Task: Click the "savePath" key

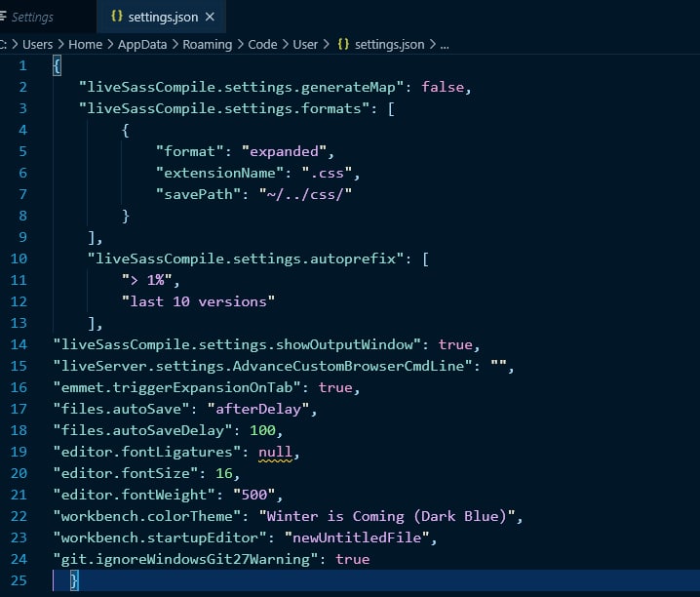Action: (x=198, y=194)
